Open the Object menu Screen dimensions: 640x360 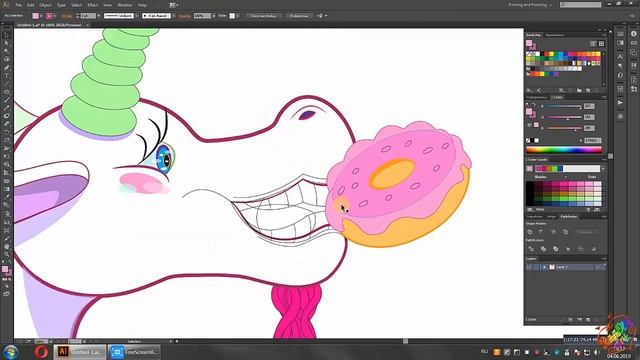[45, 5]
